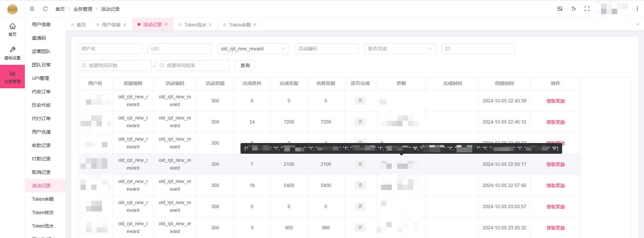Screen dimensions: 644x238
Task: Open the vertical three-dot more menu
Action: pos(637,9)
